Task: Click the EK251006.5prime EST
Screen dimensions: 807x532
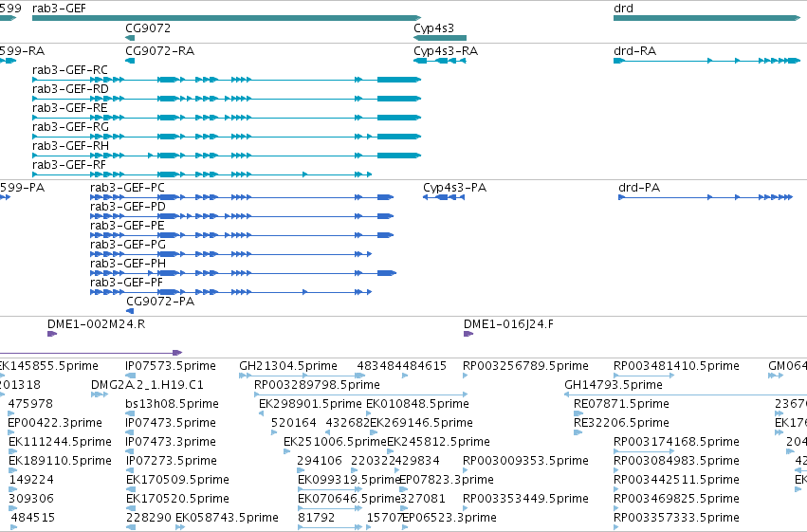Action: [x=335, y=442]
